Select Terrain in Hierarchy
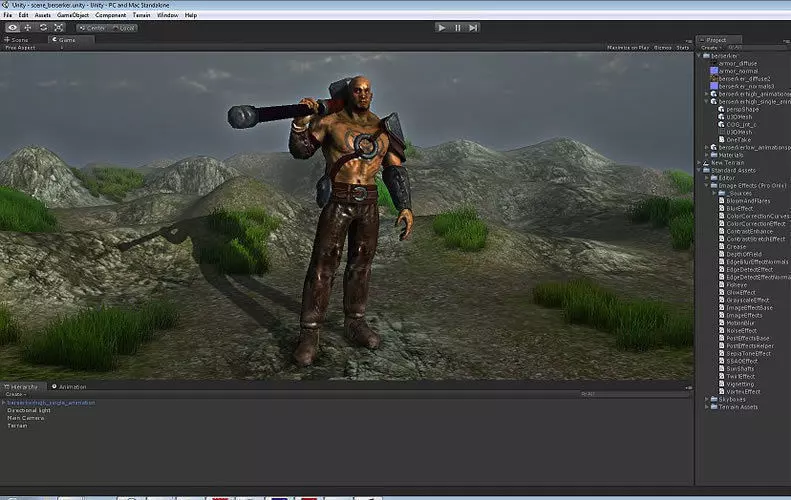Screen dimensions: 791x500 pyautogui.click(x=17, y=425)
